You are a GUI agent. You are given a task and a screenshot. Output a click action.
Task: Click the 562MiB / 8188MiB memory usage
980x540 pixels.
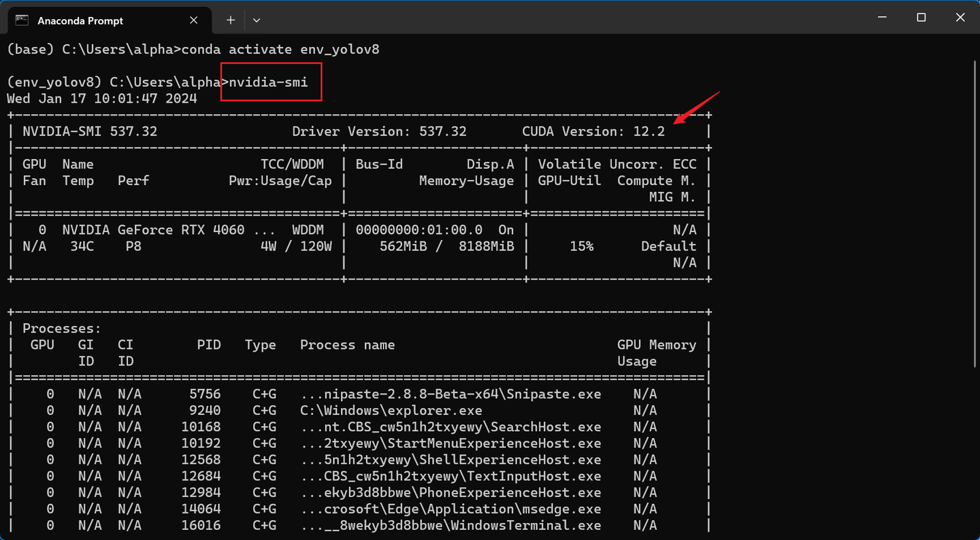pyautogui.click(x=446, y=246)
